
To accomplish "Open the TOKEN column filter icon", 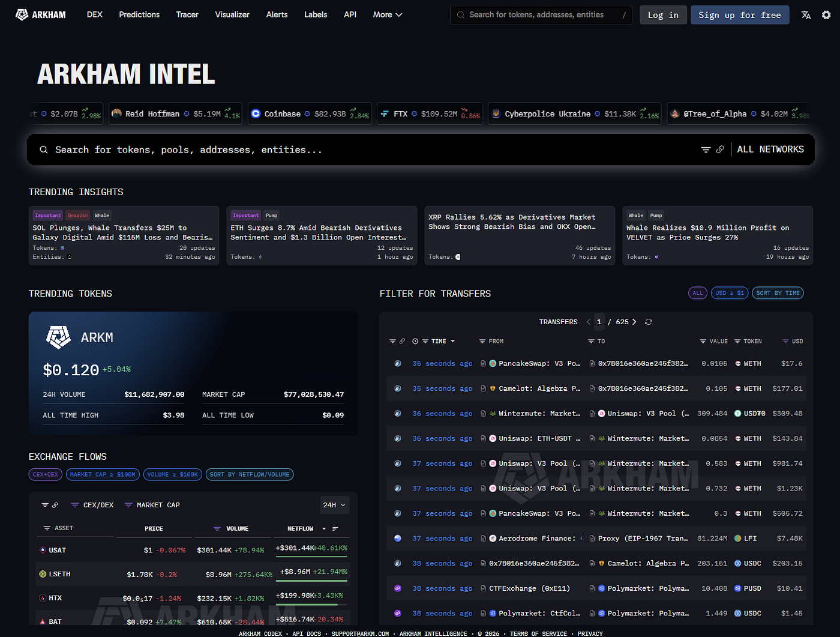I will pyautogui.click(x=737, y=341).
